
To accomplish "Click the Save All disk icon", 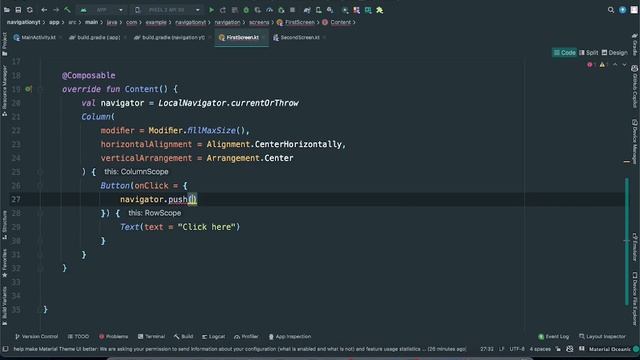I will pos(18,10).
